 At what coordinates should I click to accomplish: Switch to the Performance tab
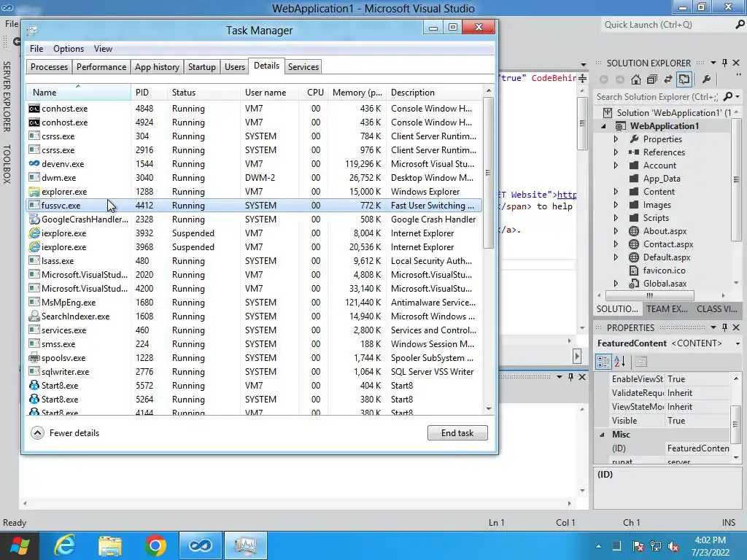click(101, 66)
